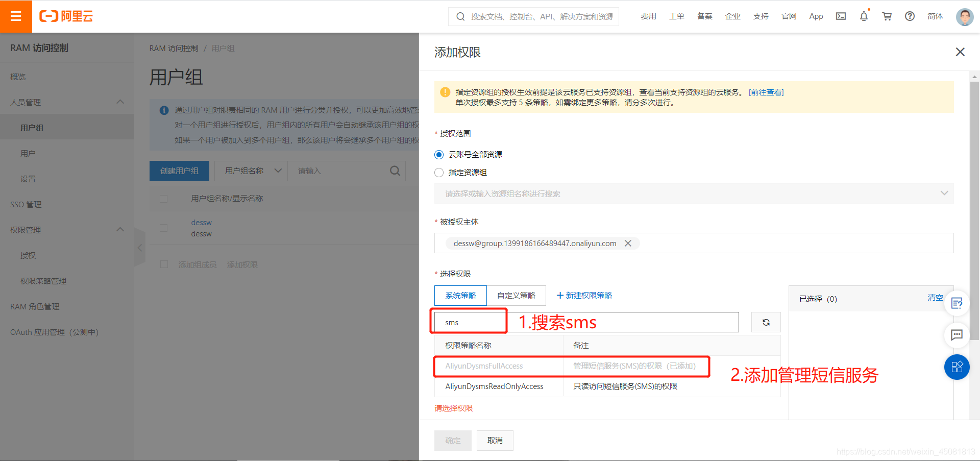Click the Aliyun logo

point(66,16)
